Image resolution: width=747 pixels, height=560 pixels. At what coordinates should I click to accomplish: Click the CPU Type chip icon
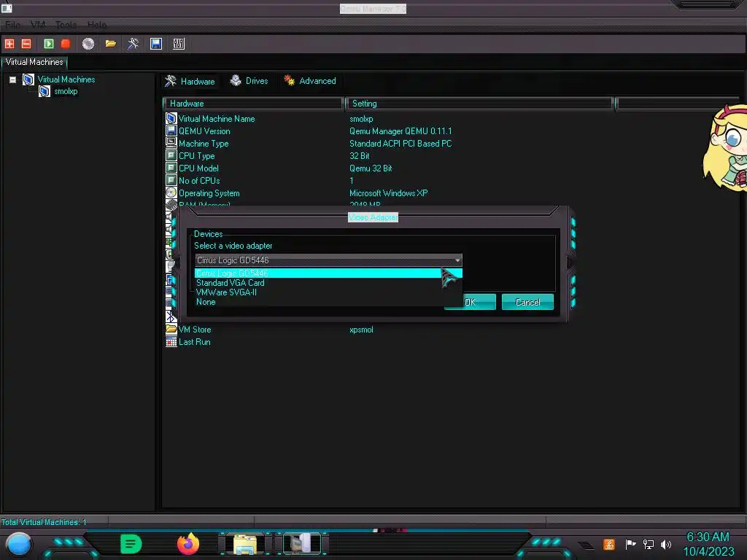(x=171, y=155)
